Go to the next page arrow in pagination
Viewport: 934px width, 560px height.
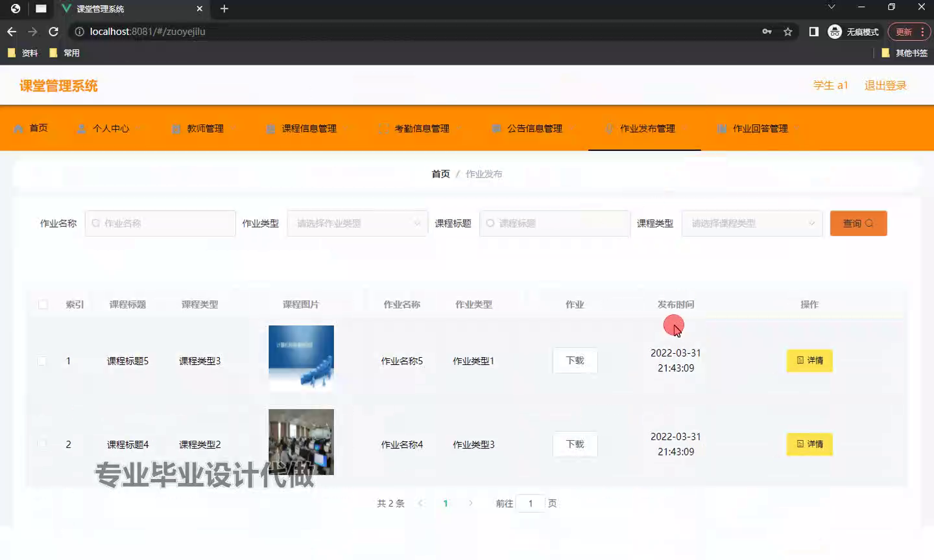(x=470, y=503)
